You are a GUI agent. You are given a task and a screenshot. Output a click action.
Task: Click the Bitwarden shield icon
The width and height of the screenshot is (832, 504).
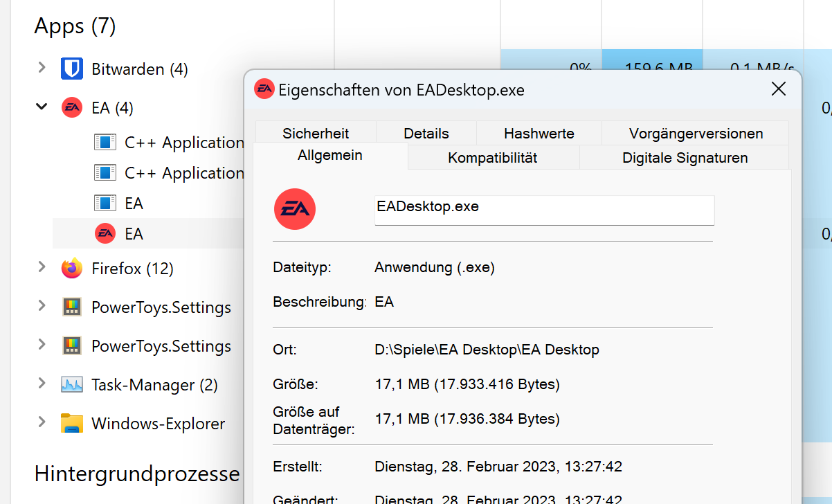[x=72, y=69]
